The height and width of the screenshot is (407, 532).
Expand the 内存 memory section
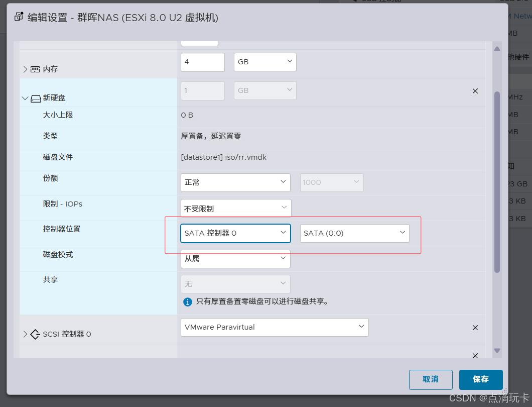[x=25, y=69]
